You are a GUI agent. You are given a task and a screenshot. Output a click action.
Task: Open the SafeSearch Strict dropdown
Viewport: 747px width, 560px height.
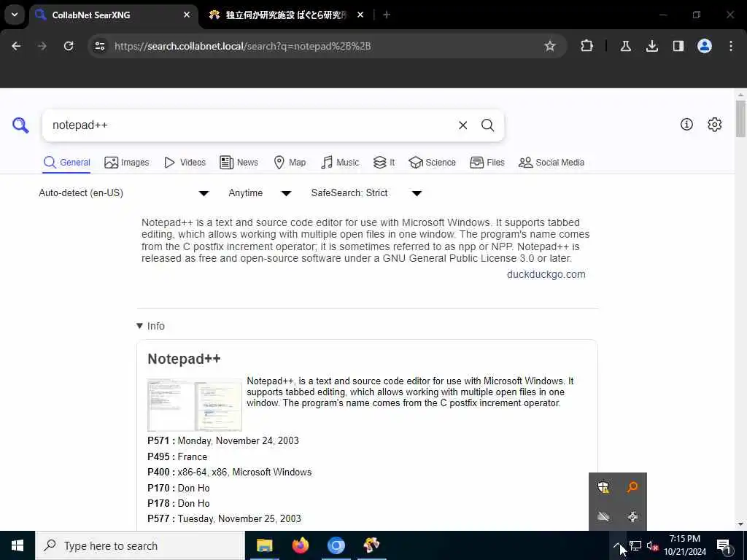(366, 192)
